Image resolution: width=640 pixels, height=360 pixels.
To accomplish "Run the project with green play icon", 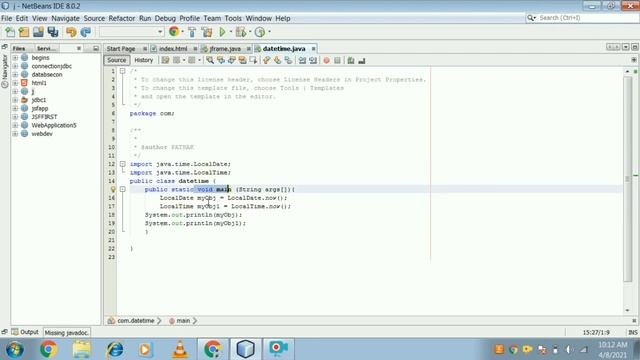I will pyautogui.click(x=222, y=32).
